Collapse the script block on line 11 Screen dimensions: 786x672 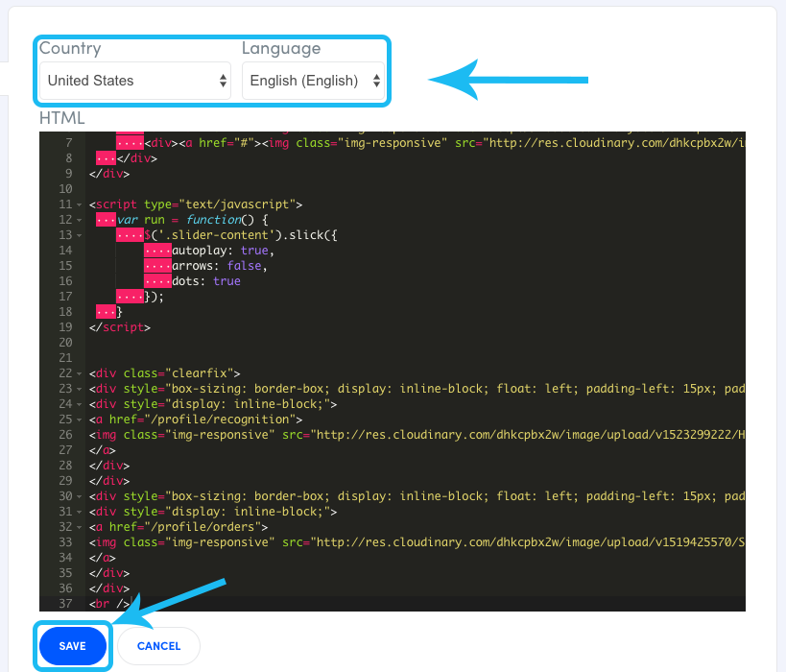pyautogui.click(x=78, y=204)
